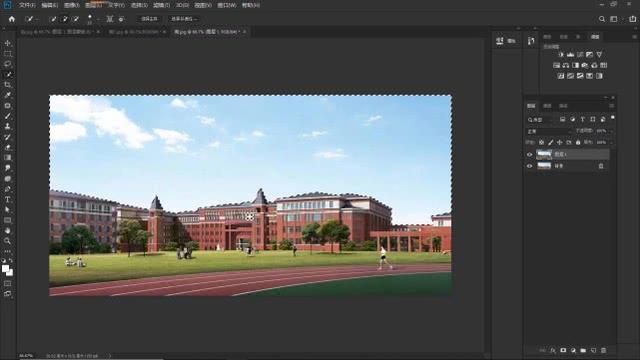
Task: Click the share icon at top right
Action: (x=632, y=19)
